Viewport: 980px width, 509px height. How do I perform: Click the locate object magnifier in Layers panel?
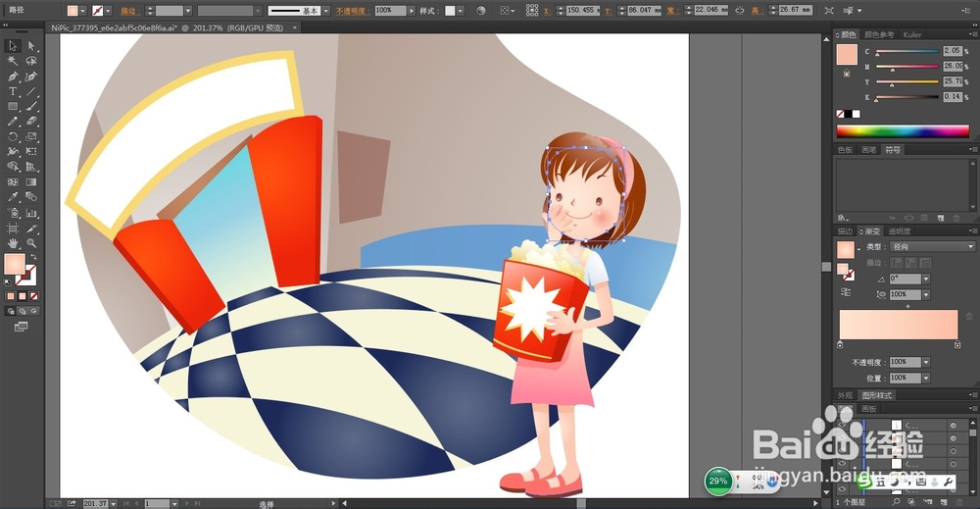(897, 502)
